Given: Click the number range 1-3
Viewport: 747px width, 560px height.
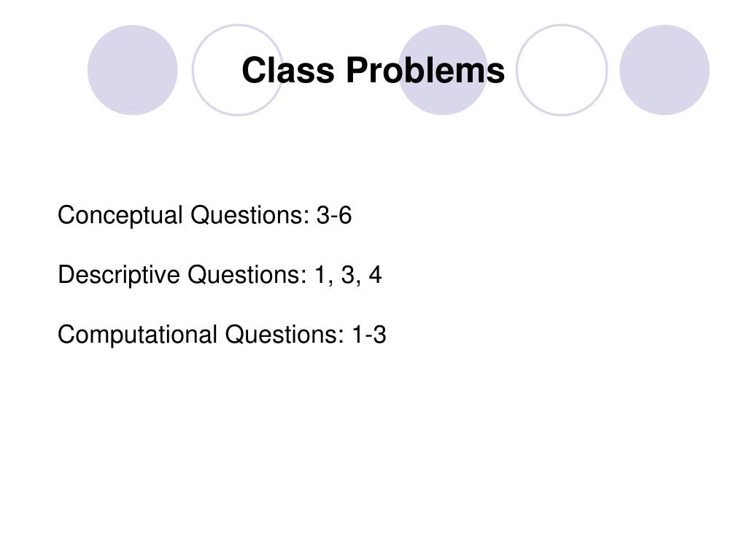Looking at the screenshot, I should [x=368, y=334].
